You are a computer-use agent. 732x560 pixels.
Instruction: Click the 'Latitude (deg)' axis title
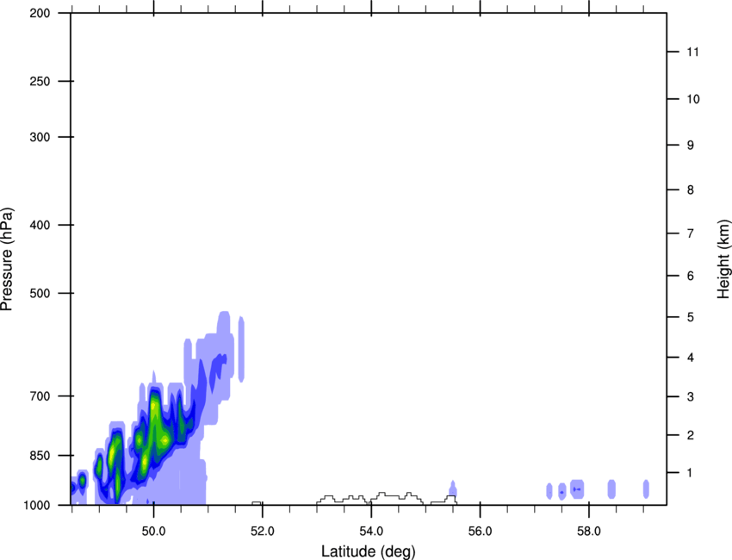click(x=369, y=551)
